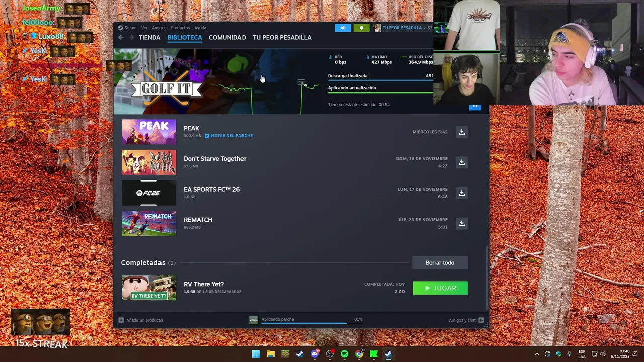Image resolution: width=644 pixels, height=362 pixels.
Task: Click the REMATCH game thumbnail
Action: coord(149,223)
